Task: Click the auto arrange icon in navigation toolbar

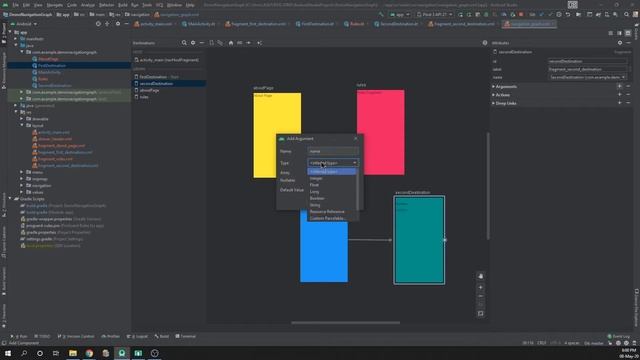Action: tap(260, 43)
